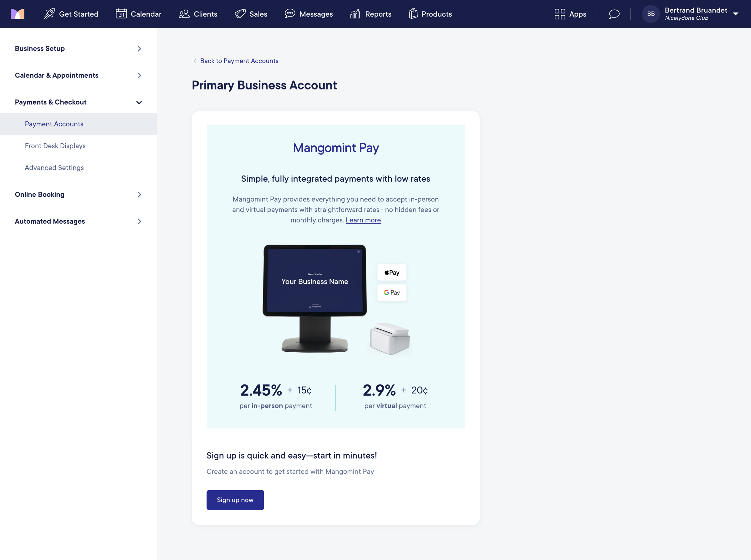This screenshot has height=560, width=751.
Task: Click the Calendar icon in the top bar
Action: tap(121, 14)
